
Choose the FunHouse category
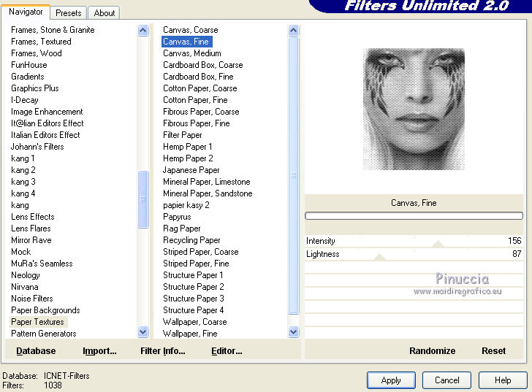tap(29, 65)
